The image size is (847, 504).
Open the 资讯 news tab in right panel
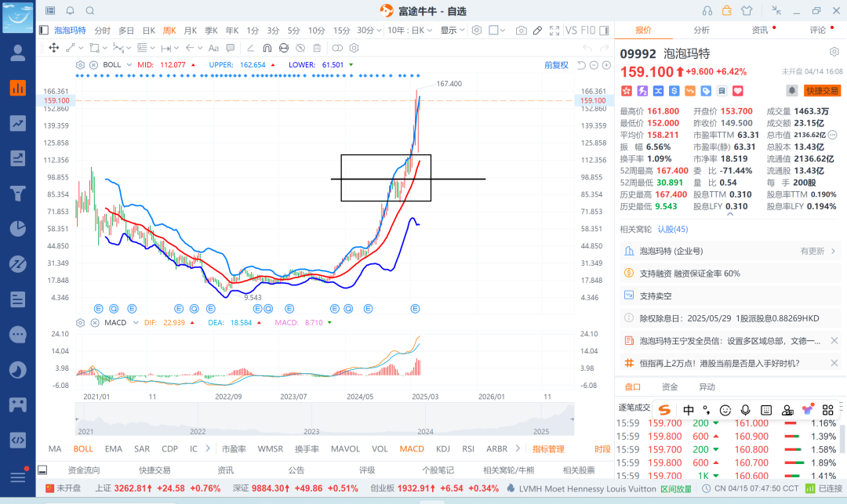point(759,31)
